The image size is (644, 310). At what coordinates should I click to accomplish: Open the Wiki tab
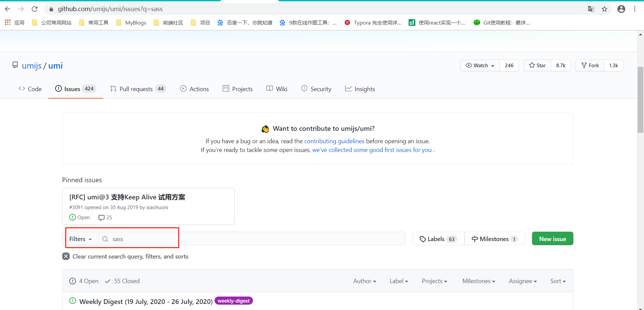tap(277, 89)
